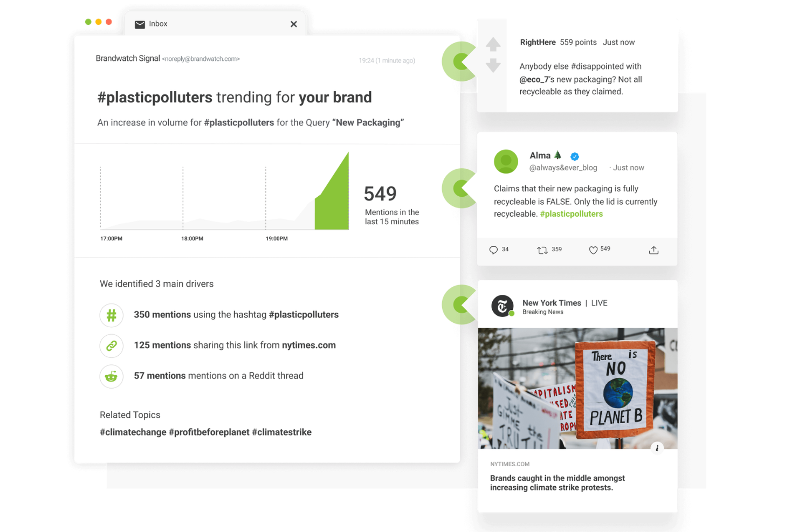The height and width of the screenshot is (532, 798).
Task: Open the #plasticpolluters hashtag in Alma's tweet
Action: pyautogui.click(x=571, y=213)
